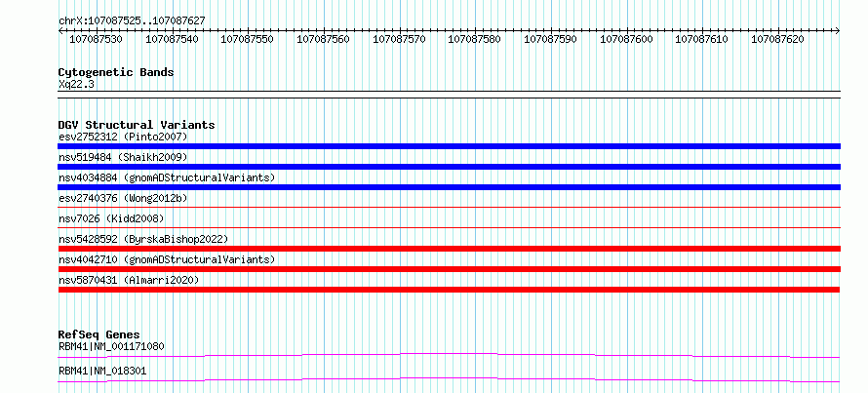Open the esv2740376 (Wong2012b) variant label

[123, 198]
